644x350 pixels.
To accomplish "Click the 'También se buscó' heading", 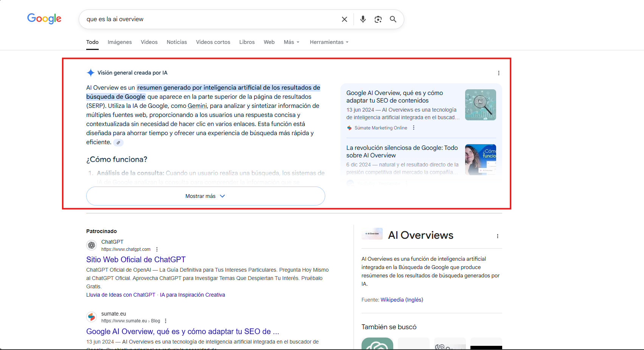I will (389, 327).
